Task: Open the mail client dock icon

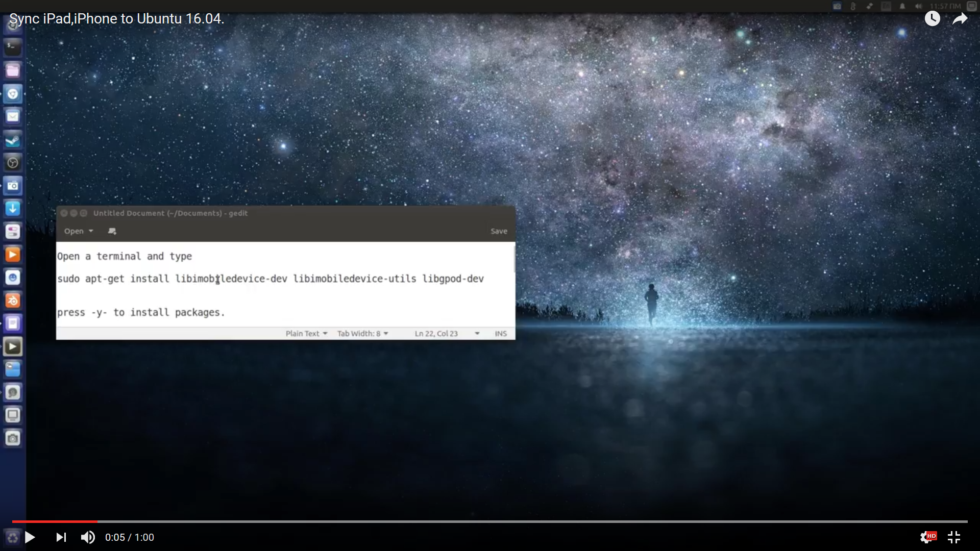Action: [x=13, y=116]
